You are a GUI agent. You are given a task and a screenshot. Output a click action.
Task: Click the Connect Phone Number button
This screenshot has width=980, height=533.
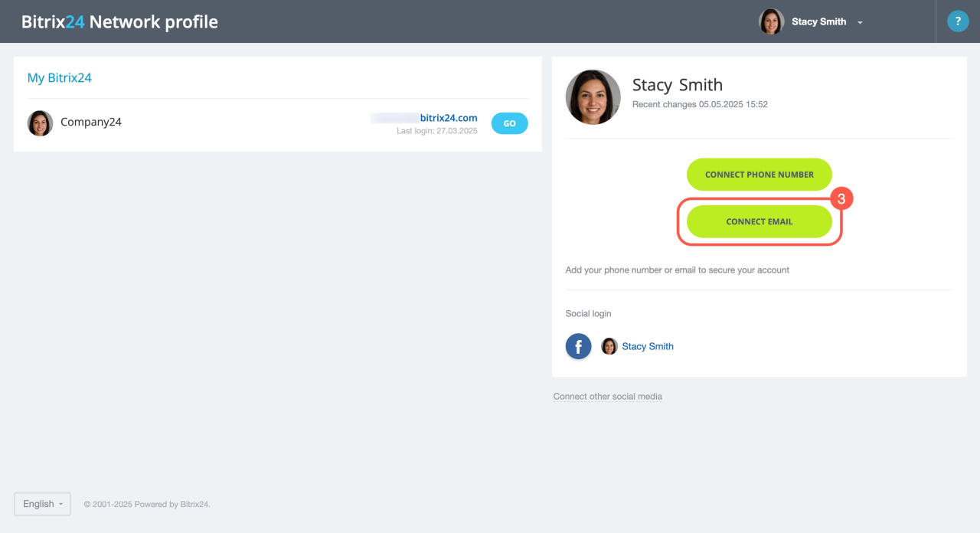[759, 175]
